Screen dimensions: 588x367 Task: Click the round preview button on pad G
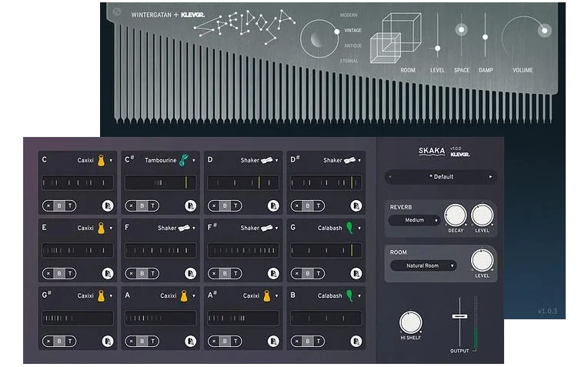[356, 274]
